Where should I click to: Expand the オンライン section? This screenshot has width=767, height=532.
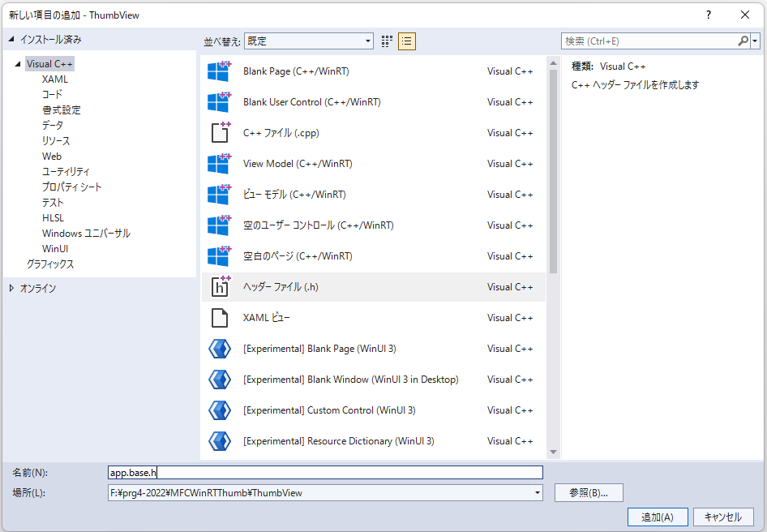11,288
